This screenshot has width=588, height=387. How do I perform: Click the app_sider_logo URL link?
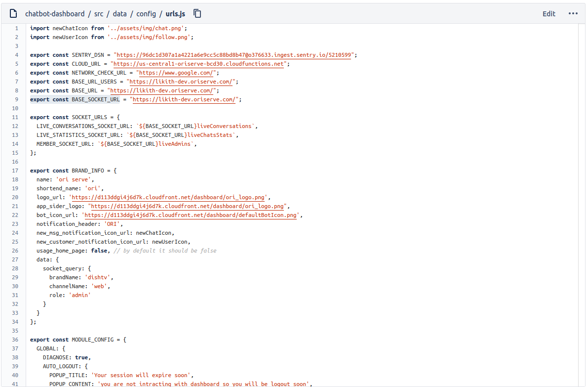(x=188, y=206)
